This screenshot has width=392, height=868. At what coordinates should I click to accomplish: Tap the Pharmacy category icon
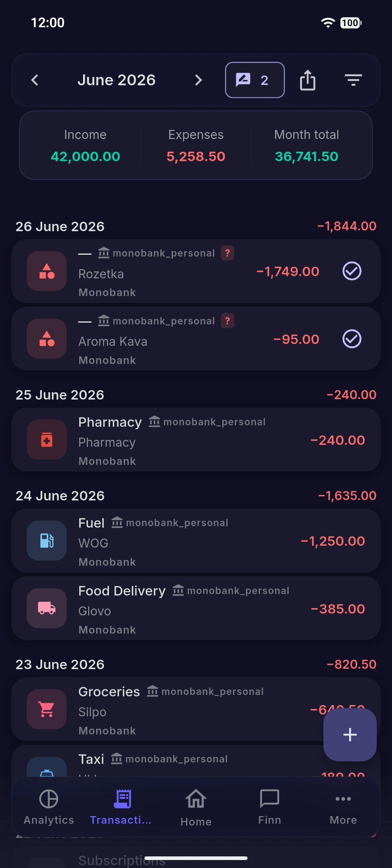[x=47, y=440]
